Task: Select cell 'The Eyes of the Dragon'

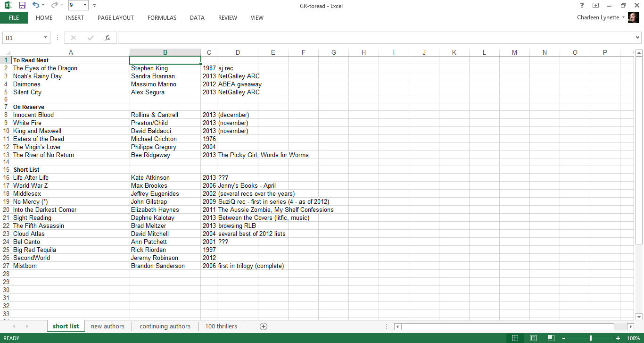Action: point(71,68)
